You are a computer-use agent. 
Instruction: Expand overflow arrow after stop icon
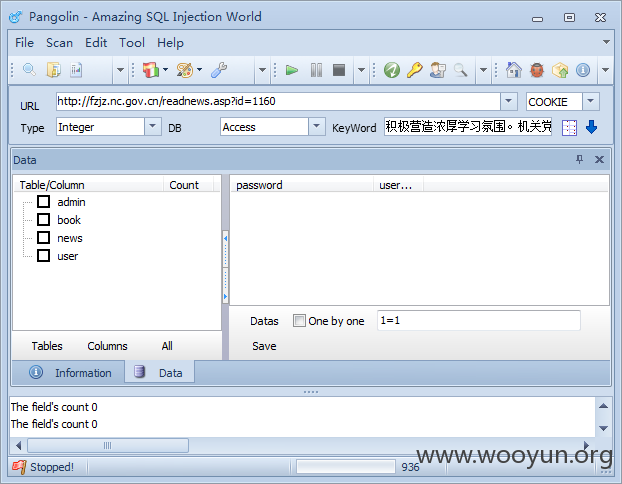[361, 70]
